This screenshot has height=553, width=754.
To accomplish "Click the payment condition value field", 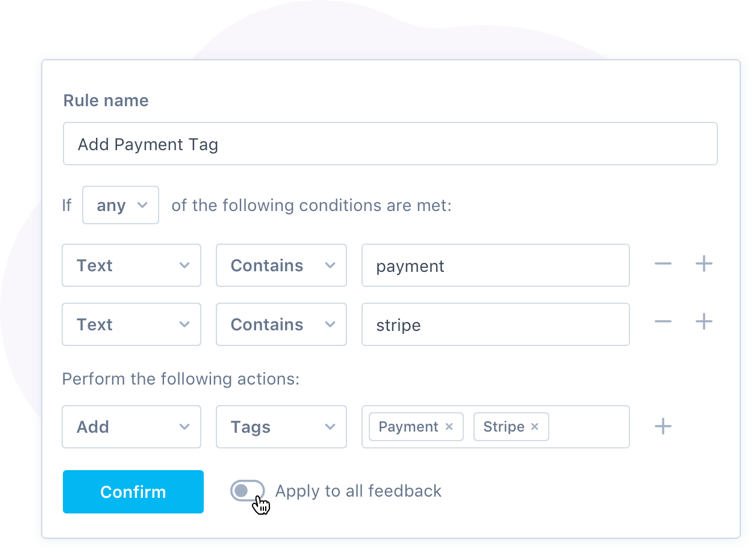I will (495, 265).
